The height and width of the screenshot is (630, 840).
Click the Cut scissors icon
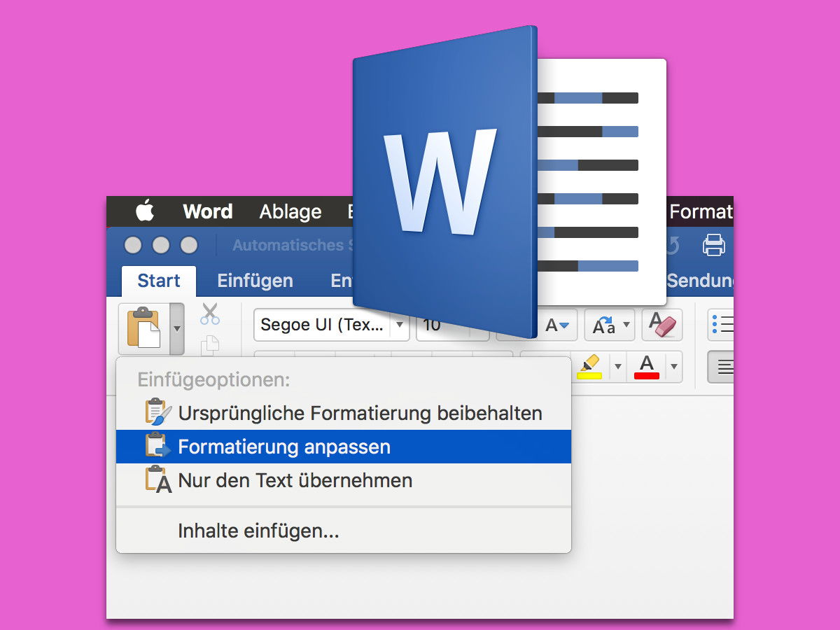pos(210,314)
